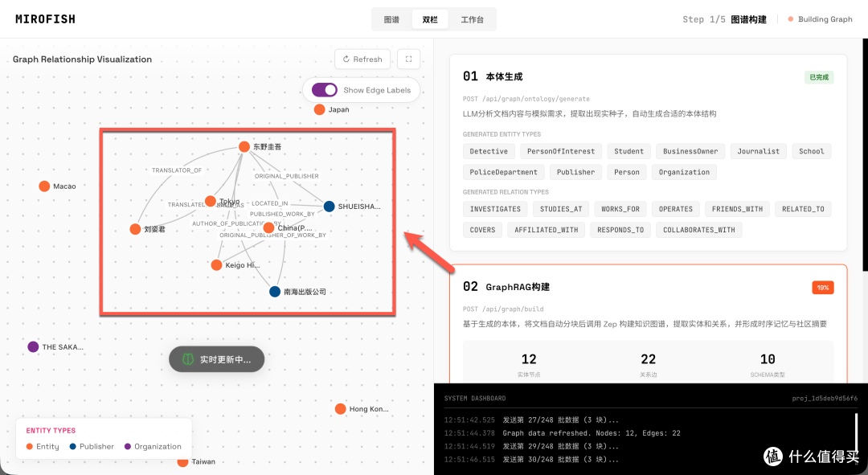Click the Entity legend color dot
The image size is (868, 475).
pyautogui.click(x=30, y=447)
